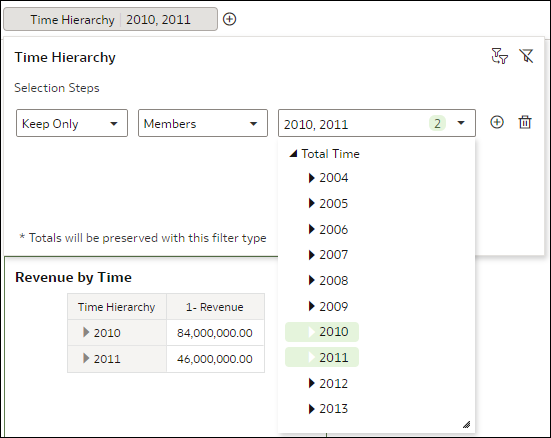Open the Members dropdown

[x=203, y=123]
